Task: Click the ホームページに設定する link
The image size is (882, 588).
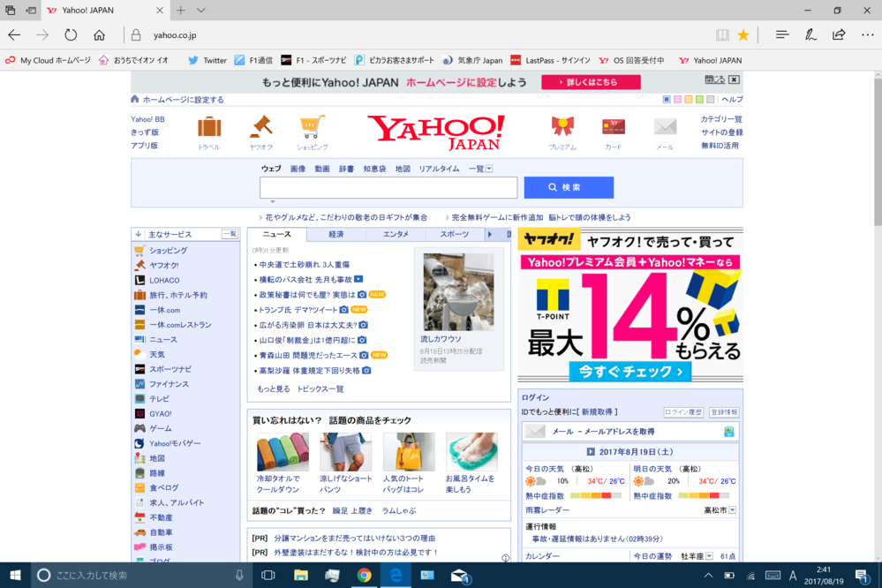Action: point(183,100)
